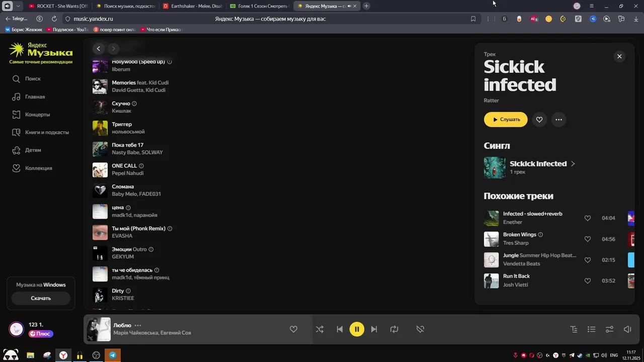Like the Sickick infected track

(x=539, y=120)
